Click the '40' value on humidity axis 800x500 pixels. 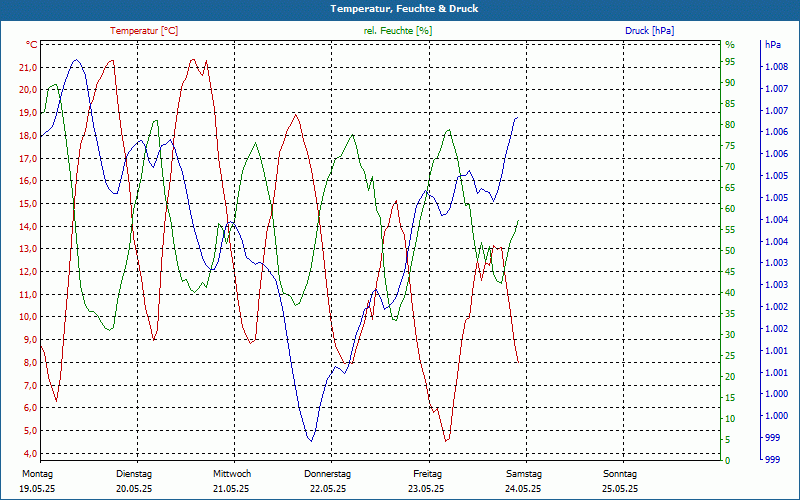point(730,292)
